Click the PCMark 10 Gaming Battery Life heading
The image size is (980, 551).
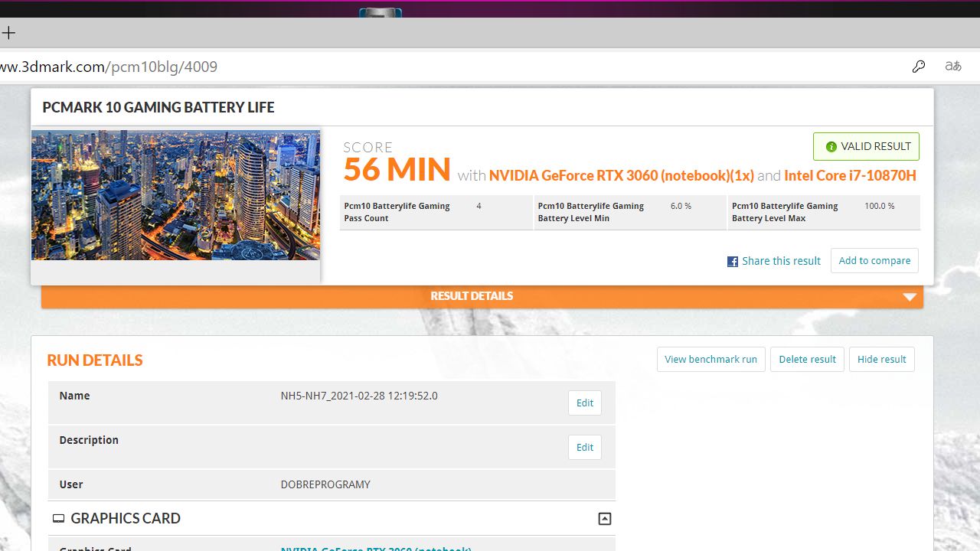(158, 107)
